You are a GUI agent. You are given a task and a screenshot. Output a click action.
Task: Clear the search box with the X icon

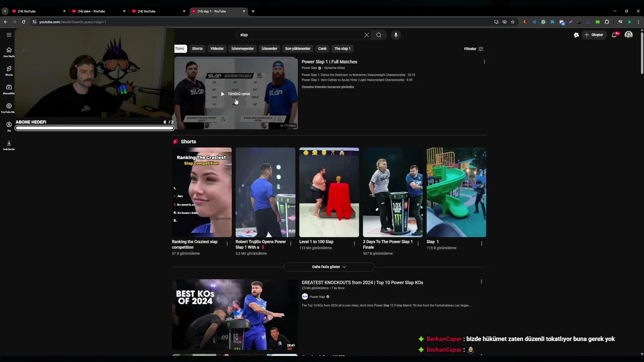click(x=366, y=35)
